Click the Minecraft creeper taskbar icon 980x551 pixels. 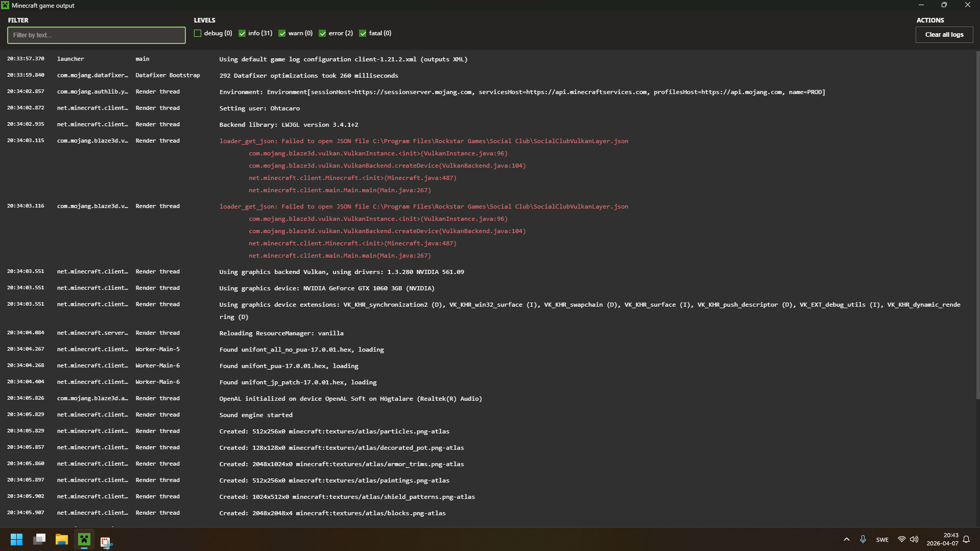click(84, 540)
